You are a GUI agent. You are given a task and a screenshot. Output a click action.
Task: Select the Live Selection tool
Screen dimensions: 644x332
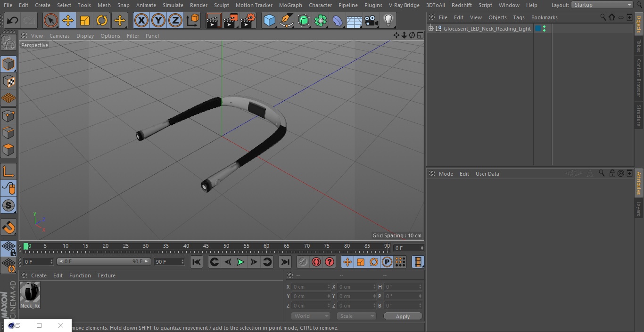click(51, 21)
